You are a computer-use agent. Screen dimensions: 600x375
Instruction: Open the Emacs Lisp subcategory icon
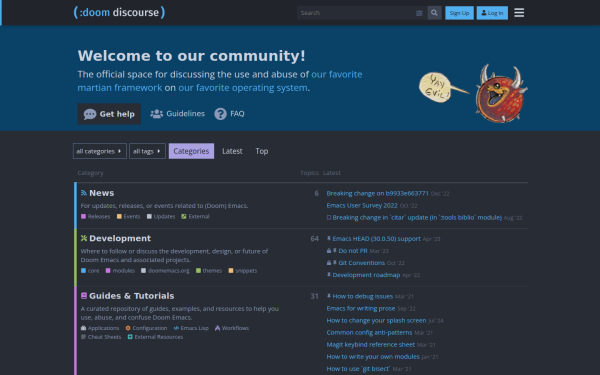pyautogui.click(x=176, y=328)
